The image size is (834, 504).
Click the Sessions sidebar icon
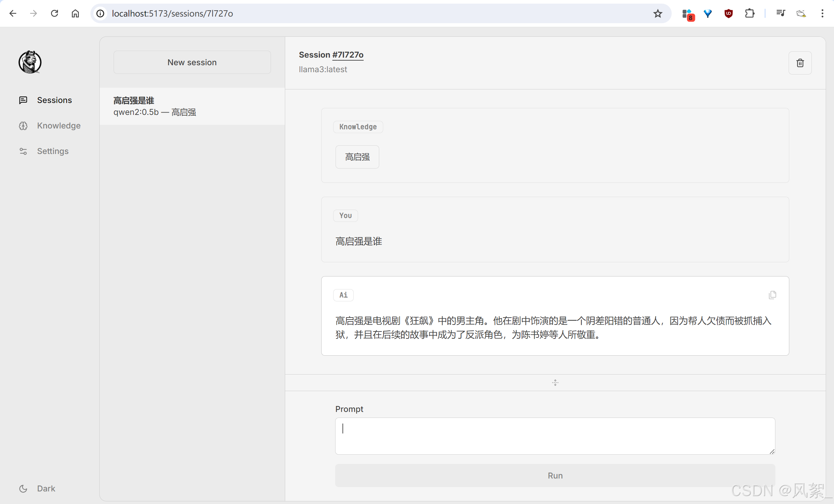23,99
